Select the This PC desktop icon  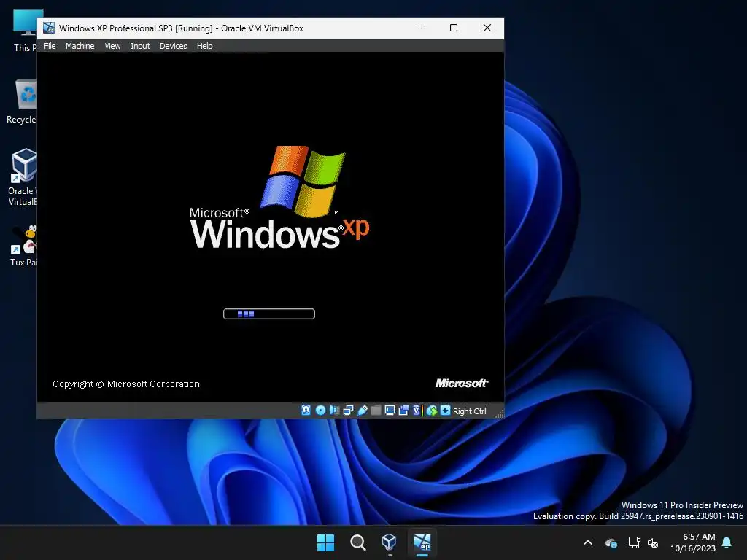pos(25,30)
